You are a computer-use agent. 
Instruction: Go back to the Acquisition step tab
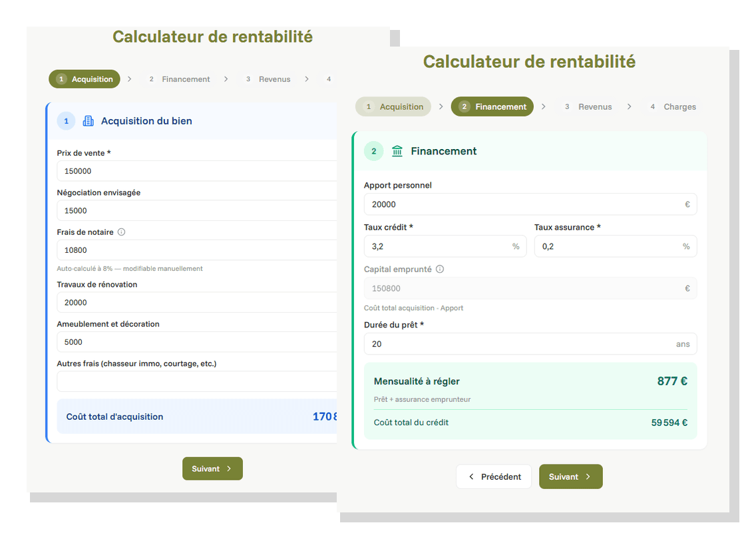[393, 106]
